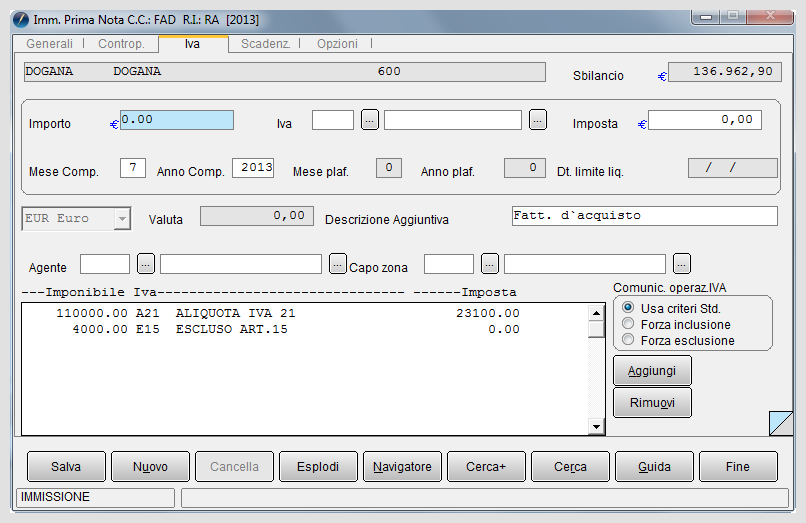806x523 pixels.
Task: Open lookup button next to Capo zona code
Action: point(490,264)
